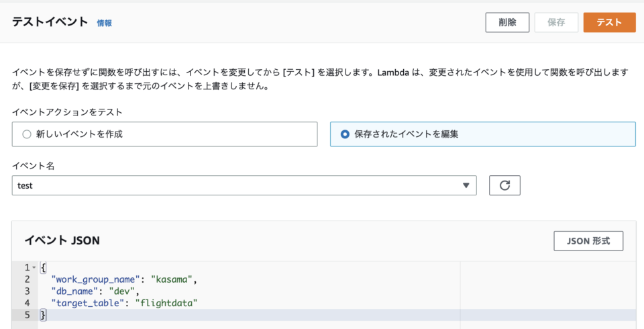
Task: Click the "flightdata" value in the editor
Action: coord(166,303)
